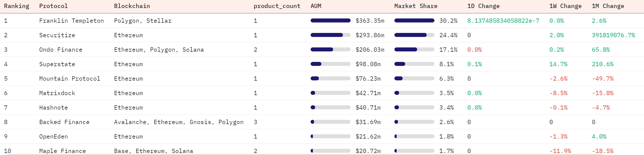
Task: Click Franklin Templeton's AUM progress bar
Action: 330,21
